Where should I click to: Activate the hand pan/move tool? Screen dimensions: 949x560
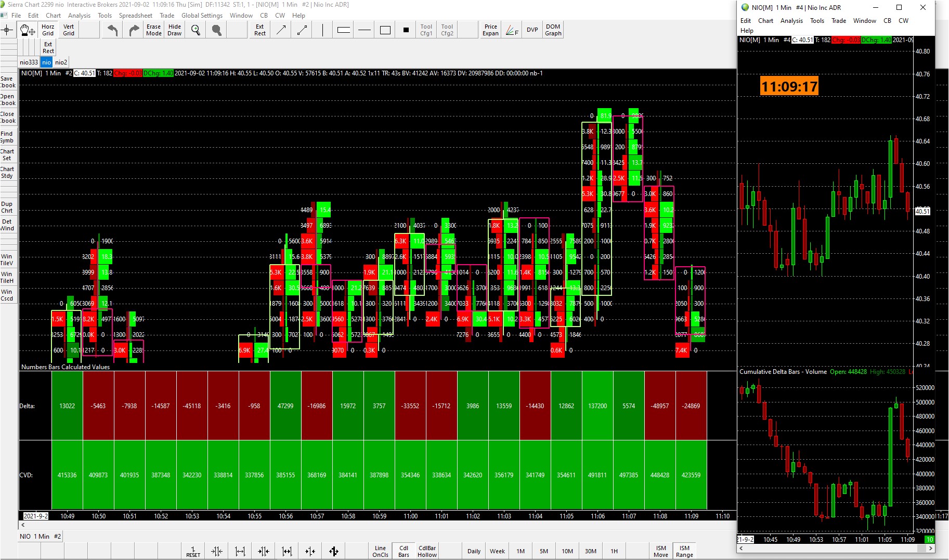27,30
